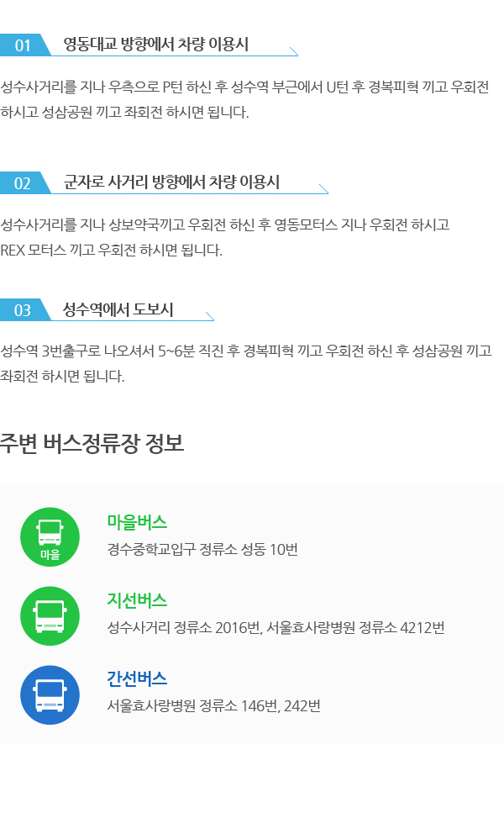
Task: Click the 영동대교 방향에서 차량 이용시 heading
Action: coord(156,45)
